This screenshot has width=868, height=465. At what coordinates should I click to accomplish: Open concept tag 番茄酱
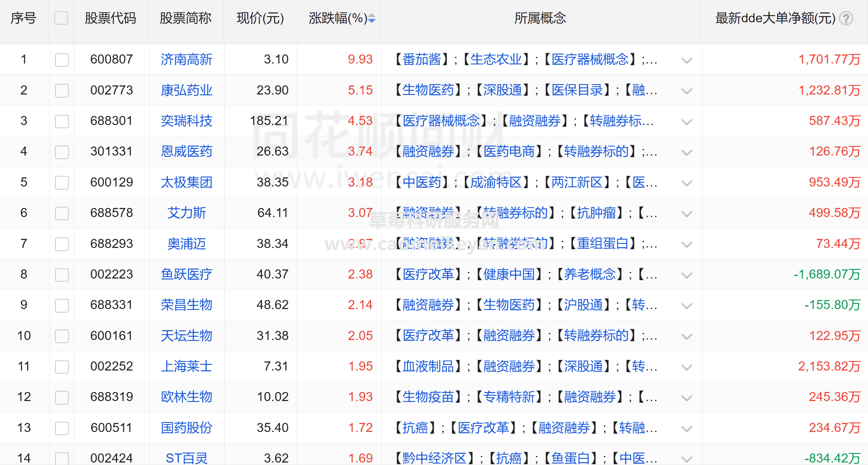pos(422,59)
